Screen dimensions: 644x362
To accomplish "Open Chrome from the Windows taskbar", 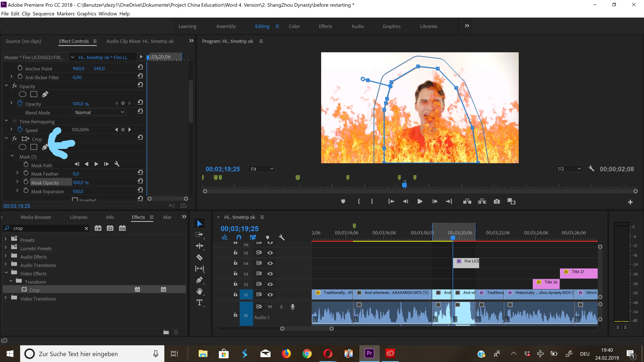I will [307, 353].
